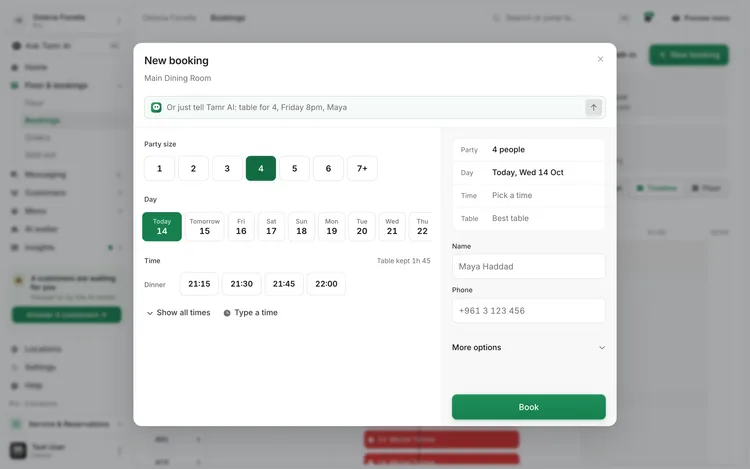Select the 22:00 dinner time slot
Image resolution: width=750 pixels, height=469 pixels.
326,284
